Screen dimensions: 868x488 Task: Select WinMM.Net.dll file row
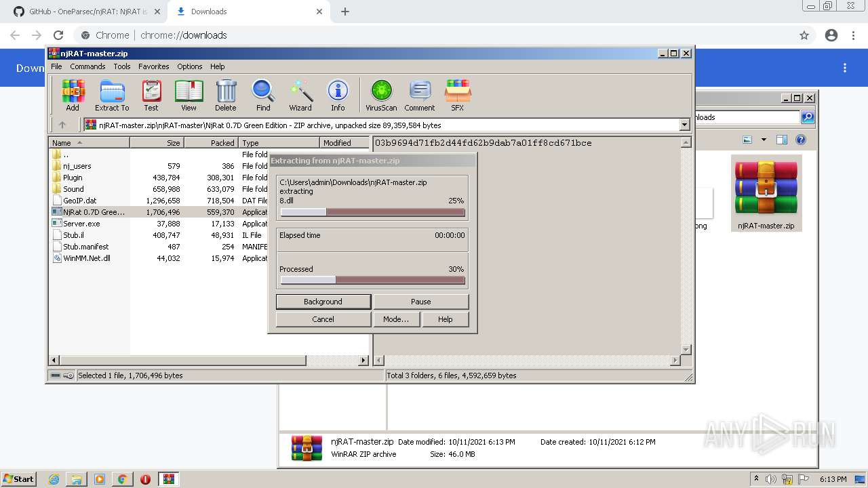click(x=86, y=258)
